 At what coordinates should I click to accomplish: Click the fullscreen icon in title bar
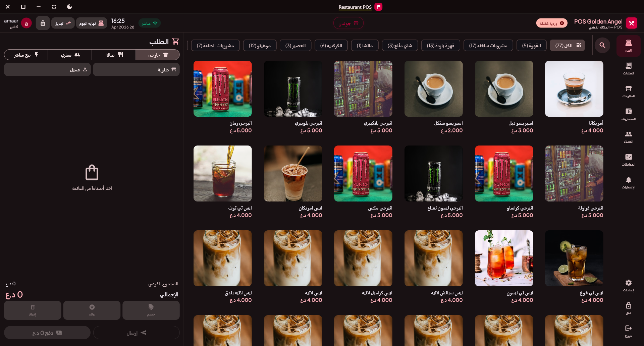pos(54,7)
